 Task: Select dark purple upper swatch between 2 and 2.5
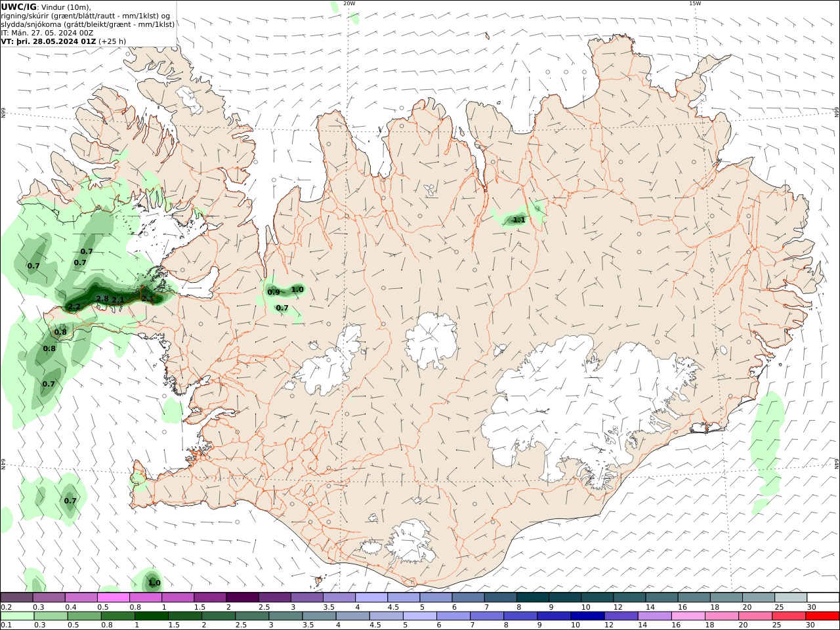[x=242, y=598]
